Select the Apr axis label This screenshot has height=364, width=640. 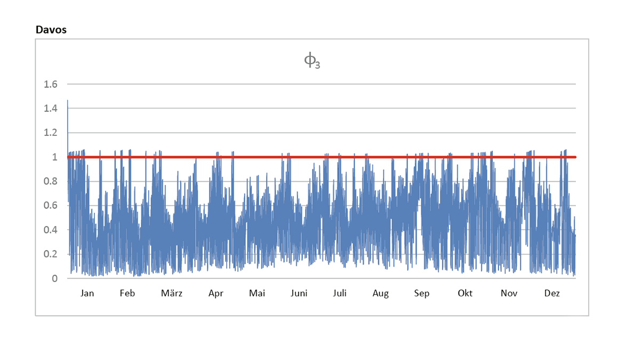point(216,293)
